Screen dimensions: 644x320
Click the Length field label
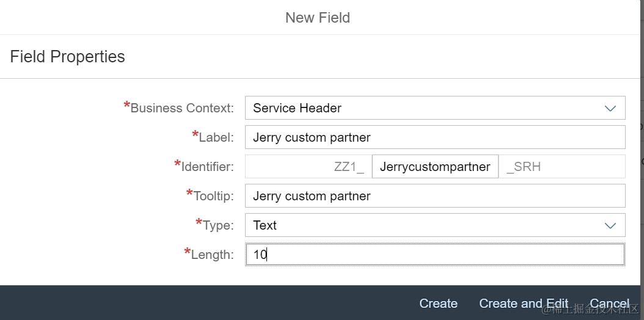point(212,255)
